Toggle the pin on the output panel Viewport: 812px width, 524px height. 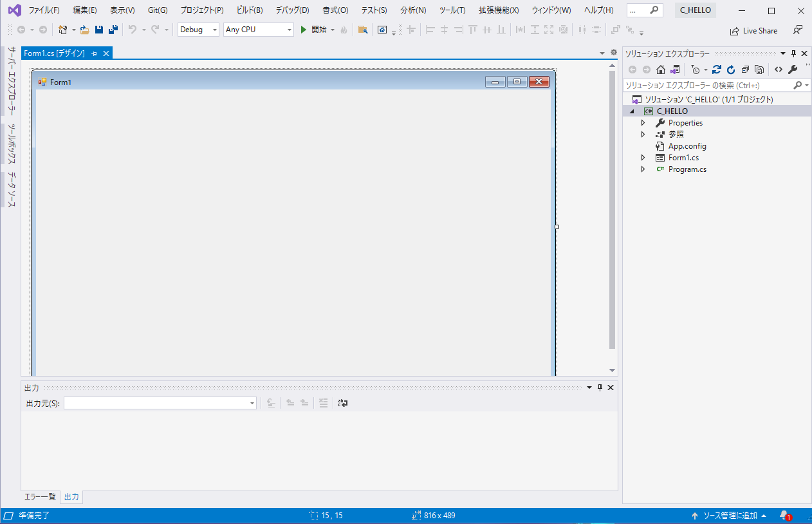(600, 388)
